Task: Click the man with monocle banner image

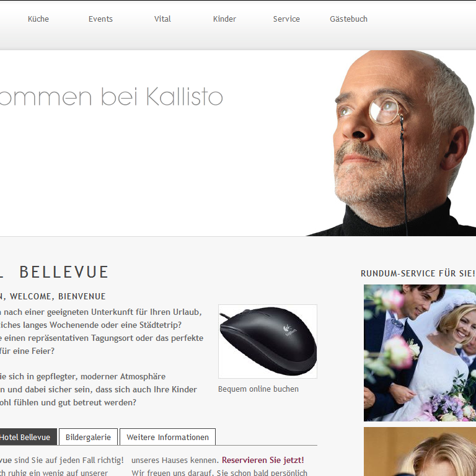Action: (392, 143)
